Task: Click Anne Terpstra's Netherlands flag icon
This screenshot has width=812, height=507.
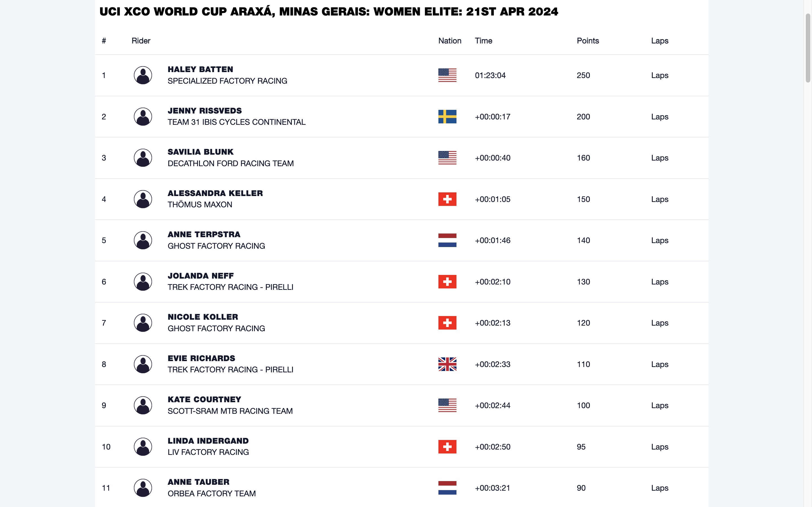Action: 447,241
